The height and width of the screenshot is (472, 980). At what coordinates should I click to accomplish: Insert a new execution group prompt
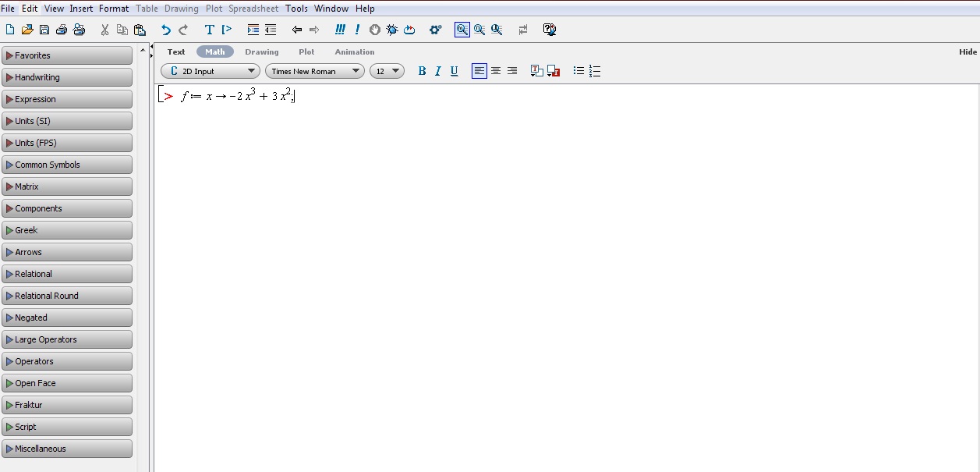coord(226,30)
